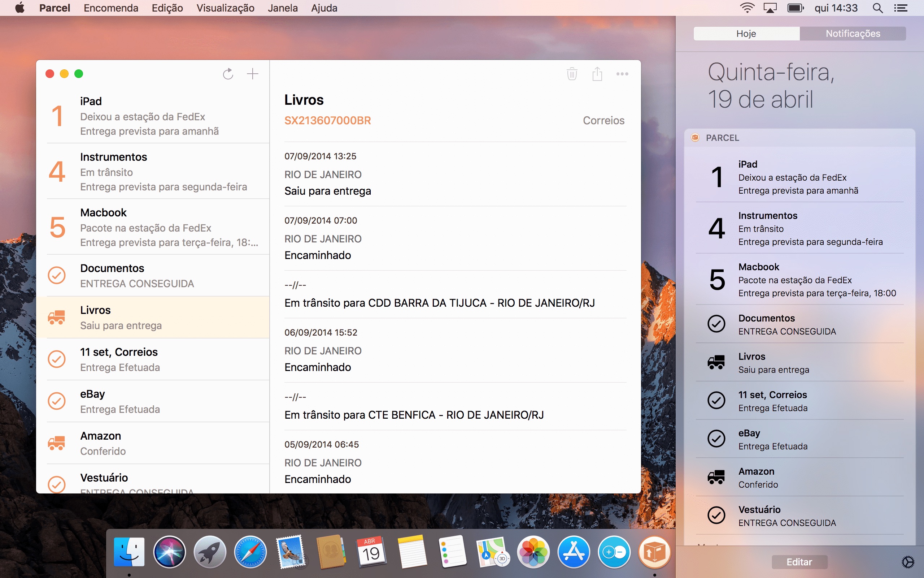The height and width of the screenshot is (578, 924).
Task: Click tracking number SX213607000BR
Action: tap(328, 120)
